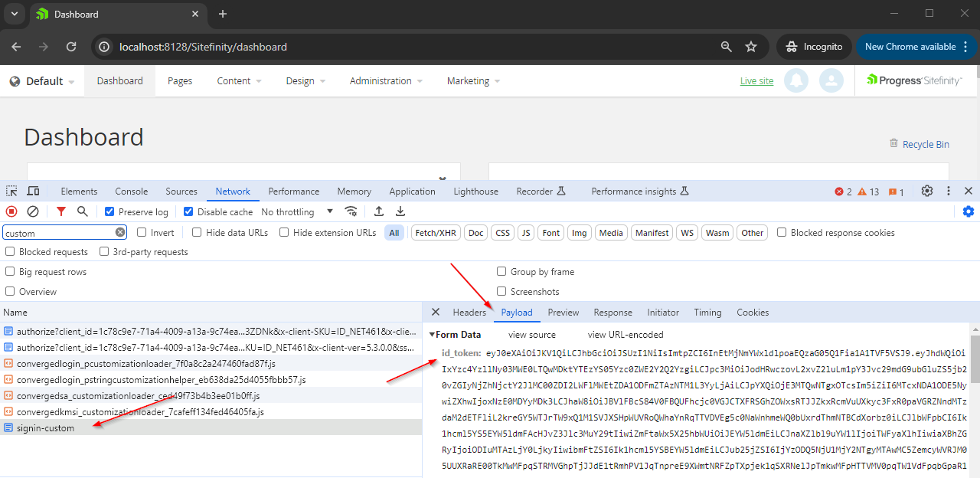Viewport: 980px width, 478px height.
Task: Activate the inspect element selector icon
Action: [x=11, y=191]
